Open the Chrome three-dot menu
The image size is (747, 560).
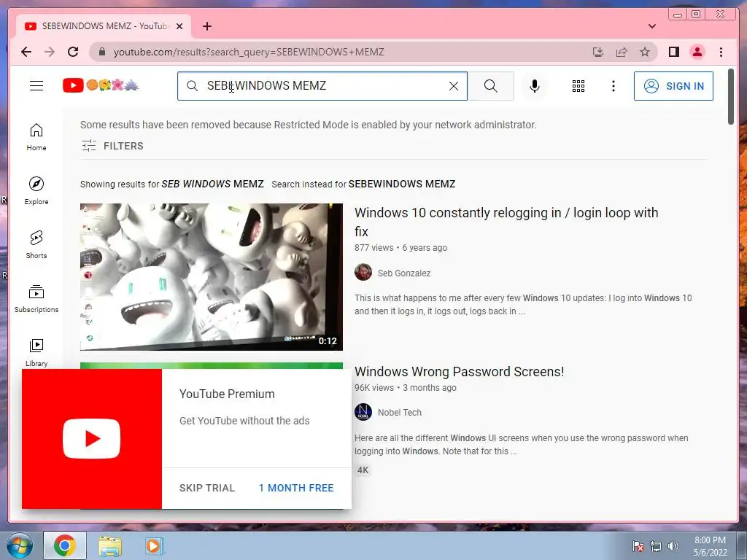click(x=721, y=52)
